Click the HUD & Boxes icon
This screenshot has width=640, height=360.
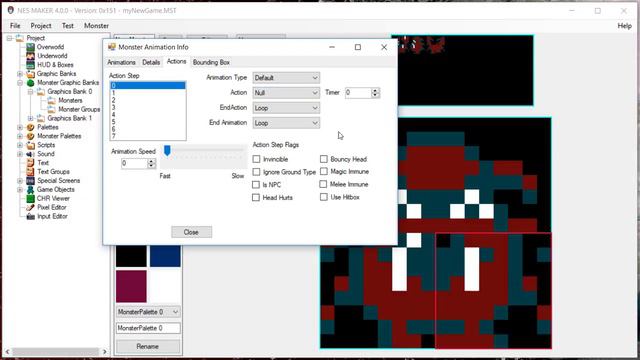pos(31,65)
